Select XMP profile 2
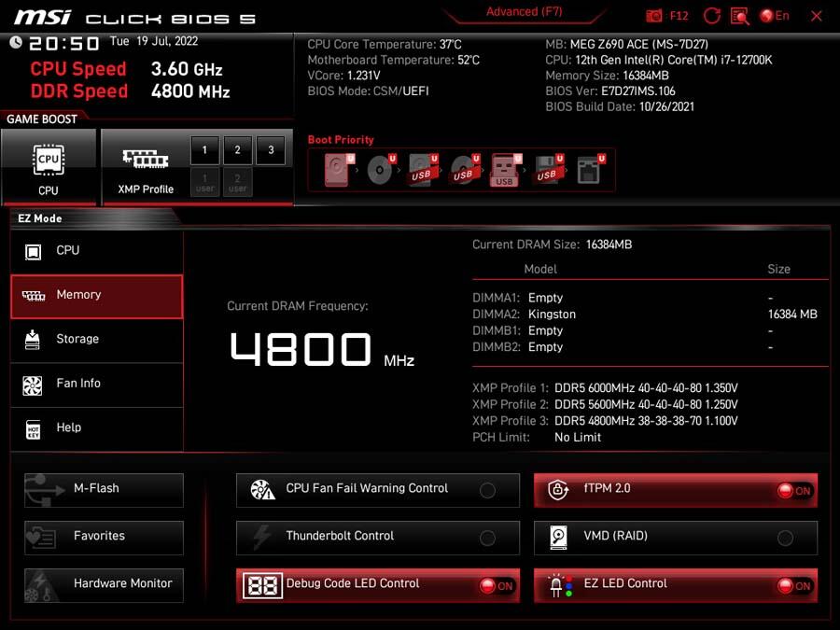The height and width of the screenshot is (630, 840). [x=237, y=150]
